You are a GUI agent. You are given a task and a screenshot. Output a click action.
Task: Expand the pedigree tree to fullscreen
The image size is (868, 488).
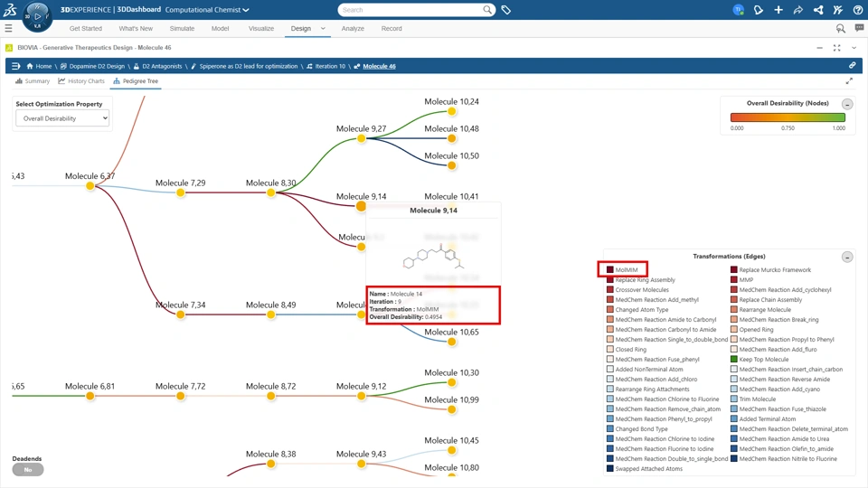pos(849,81)
